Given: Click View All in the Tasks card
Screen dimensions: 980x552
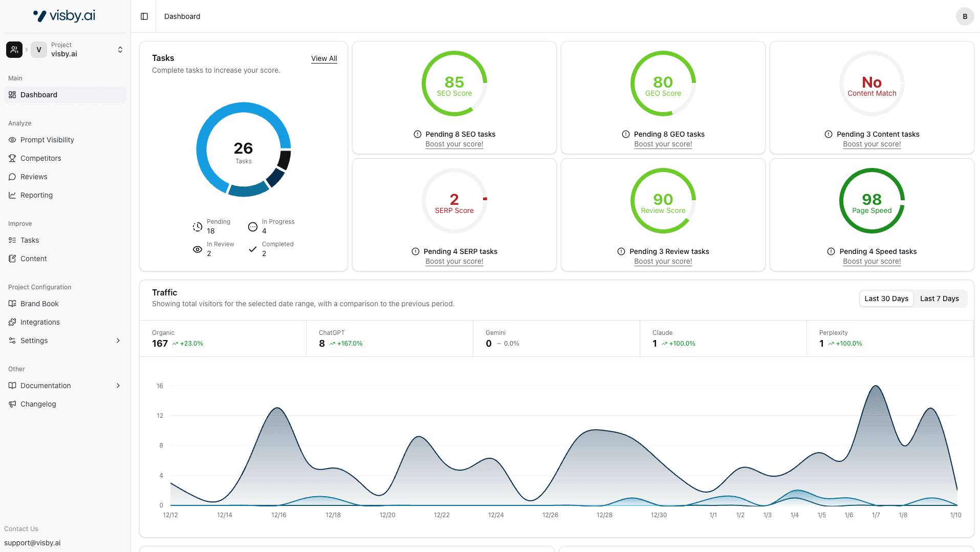Looking at the screenshot, I should point(323,58).
